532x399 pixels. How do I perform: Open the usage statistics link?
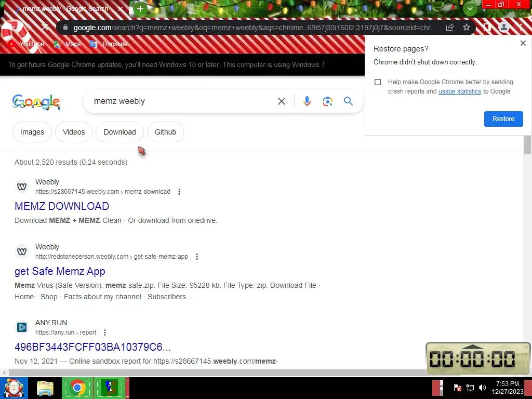[460, 91]
